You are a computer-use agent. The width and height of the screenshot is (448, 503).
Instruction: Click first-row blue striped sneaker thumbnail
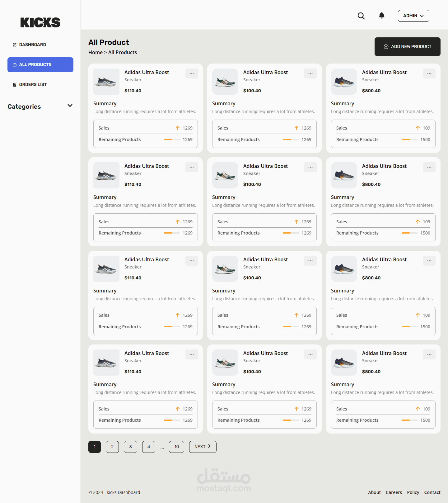pos(106,82)
